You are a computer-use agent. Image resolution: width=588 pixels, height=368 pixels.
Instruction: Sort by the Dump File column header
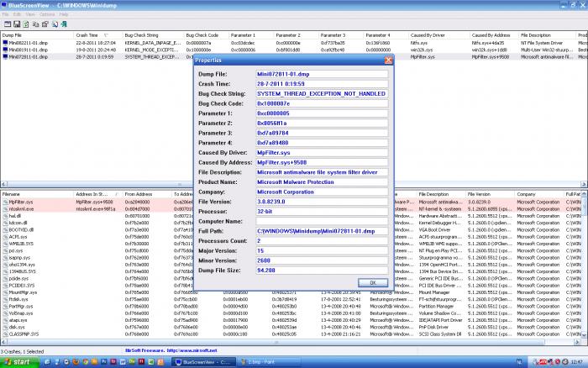tap(37, 35)
